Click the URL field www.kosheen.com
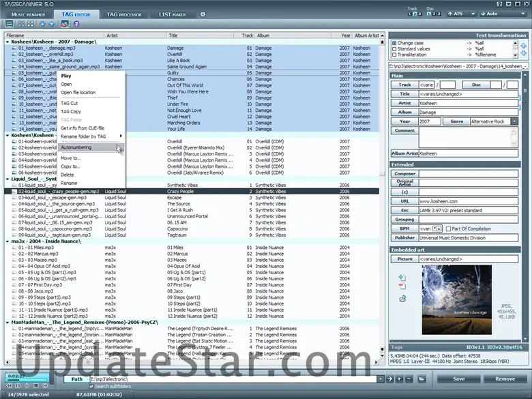Screen dimensions: 532x399 pos(468,201)
